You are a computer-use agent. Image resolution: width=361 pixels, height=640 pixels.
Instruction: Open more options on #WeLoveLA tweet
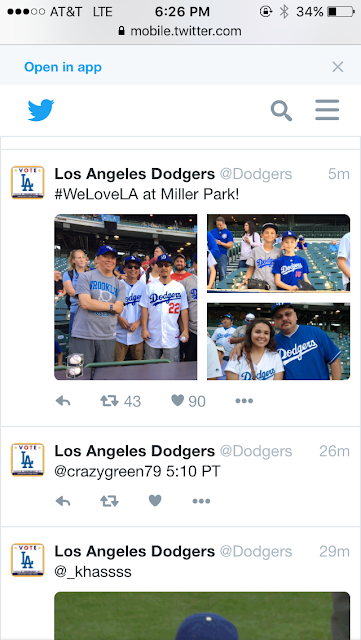point(244,401)
